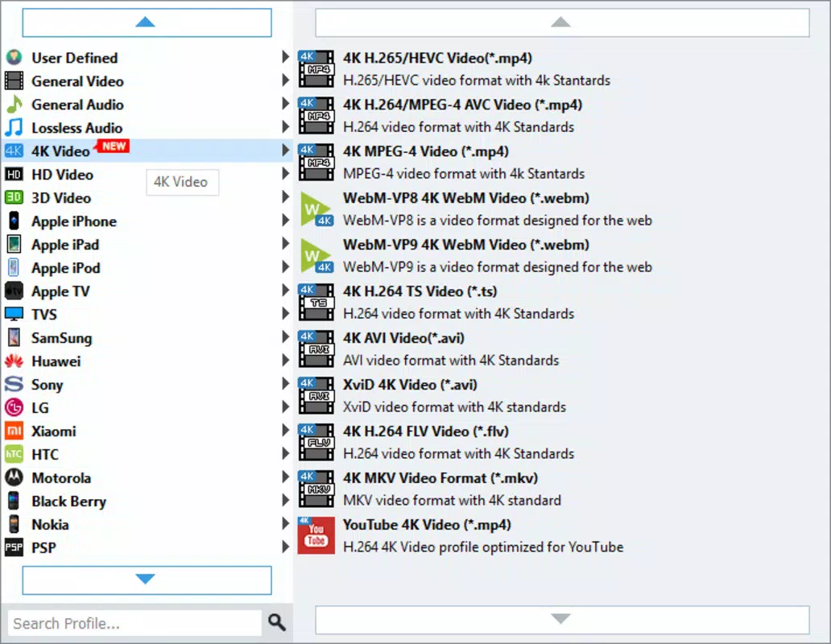The height and width of the screenshot is (644, 831).
Task: Expand the HD Video submenu arrow
Action: click(x=285, y=173)
